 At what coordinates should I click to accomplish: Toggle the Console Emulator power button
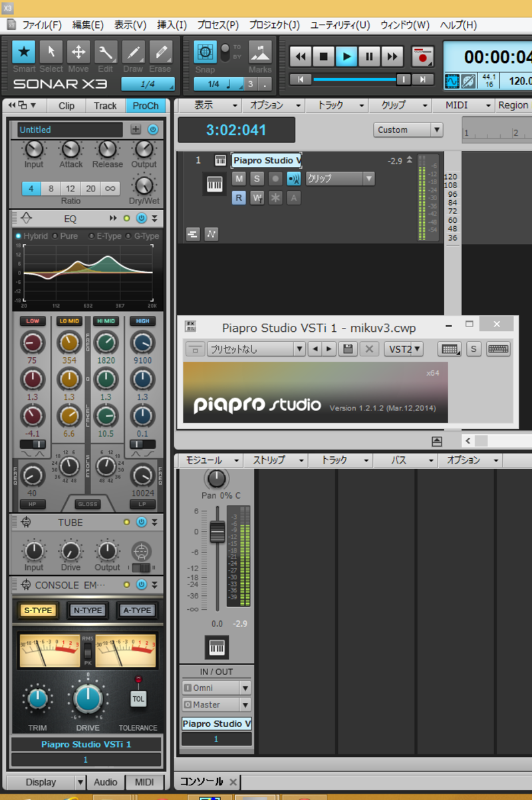(141, 585)
